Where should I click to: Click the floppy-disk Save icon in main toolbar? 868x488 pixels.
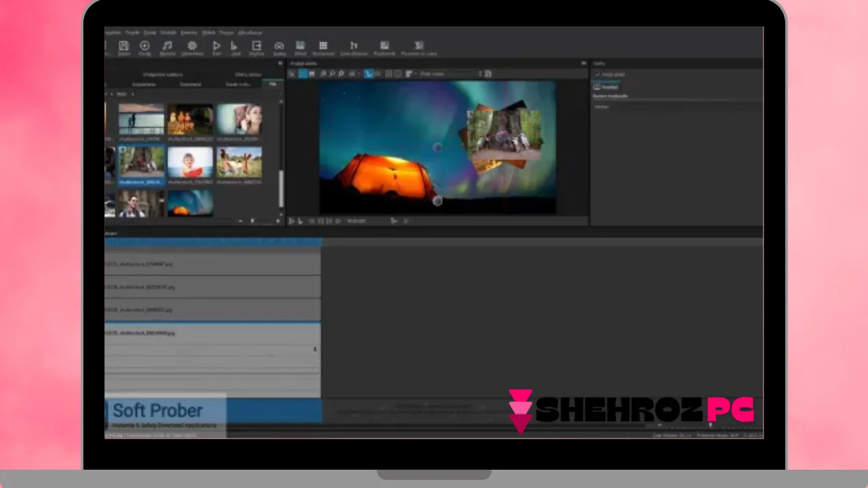(123, 45)
